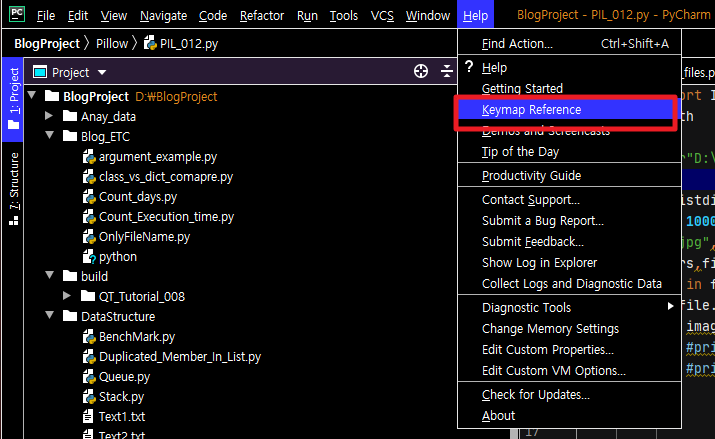Click the unknown file icon of python
Image resolution: width=715 pixels, height=439 pixels.
(x=89, y=257)
